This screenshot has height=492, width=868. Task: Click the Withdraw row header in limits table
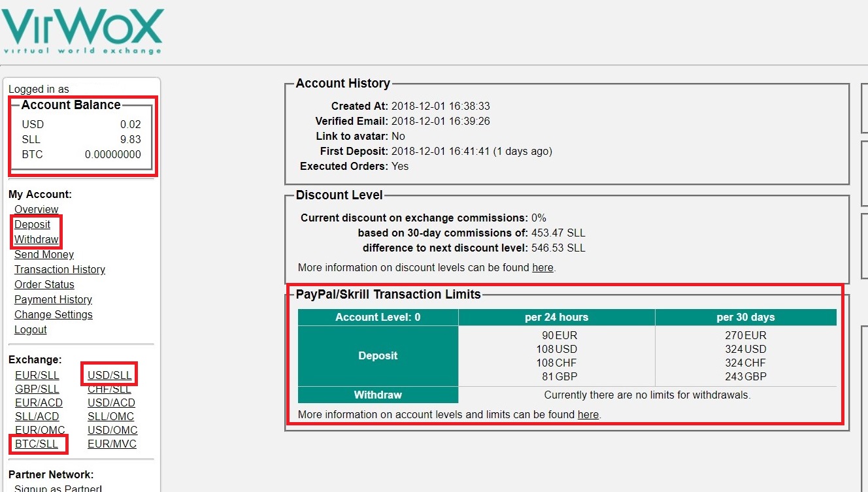click(x=378, y=395)
